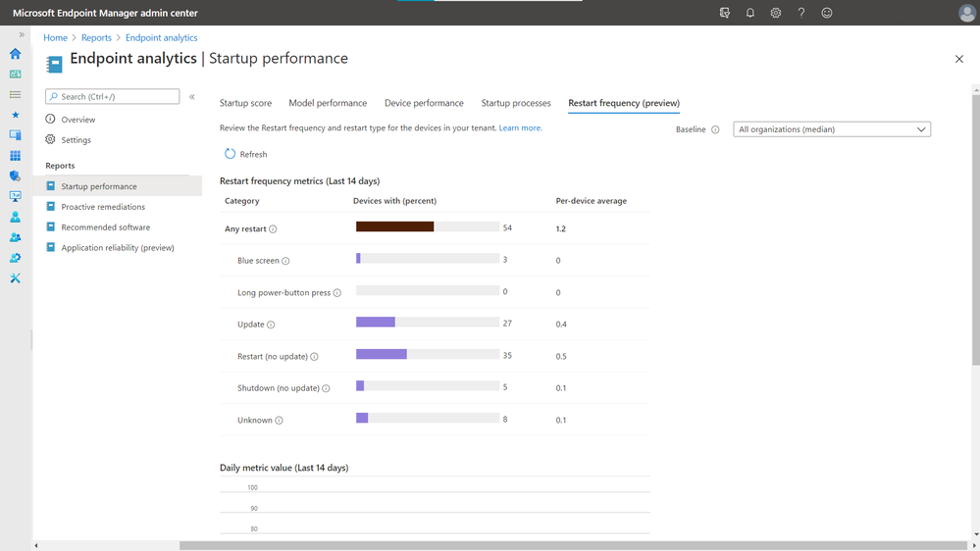Switch to Startup score tab
The image size is (980, 551).
(x=245, y=103)
